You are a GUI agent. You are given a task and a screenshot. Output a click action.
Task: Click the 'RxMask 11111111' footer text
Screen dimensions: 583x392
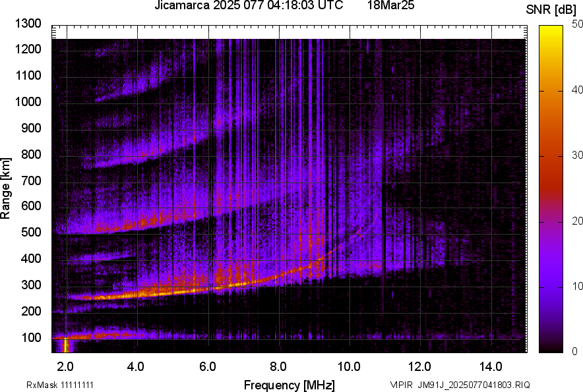point(60,385)
